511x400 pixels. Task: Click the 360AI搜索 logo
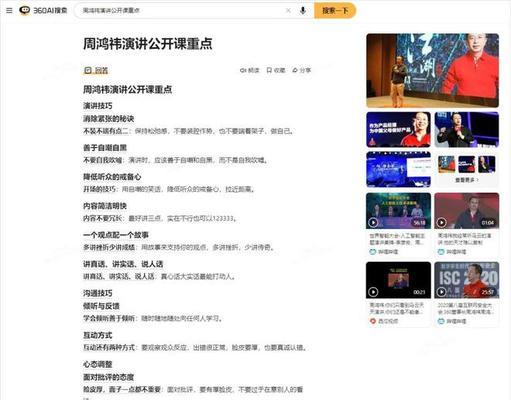43,10
